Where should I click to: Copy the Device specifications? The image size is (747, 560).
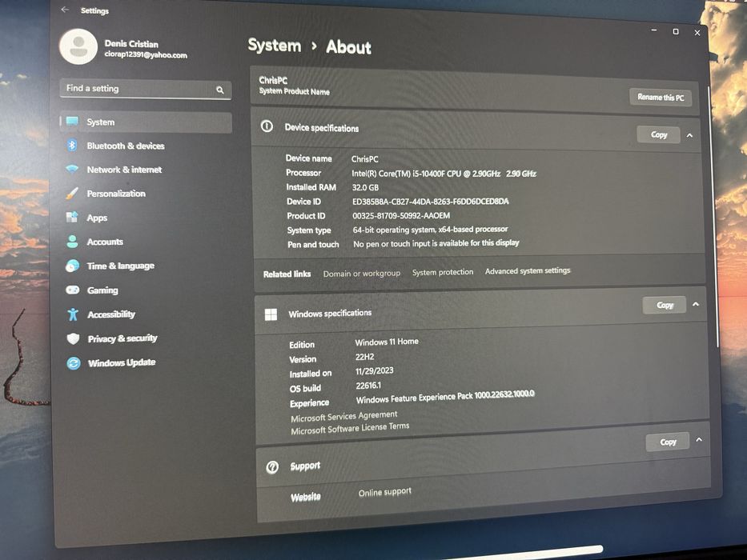(659, 134)
